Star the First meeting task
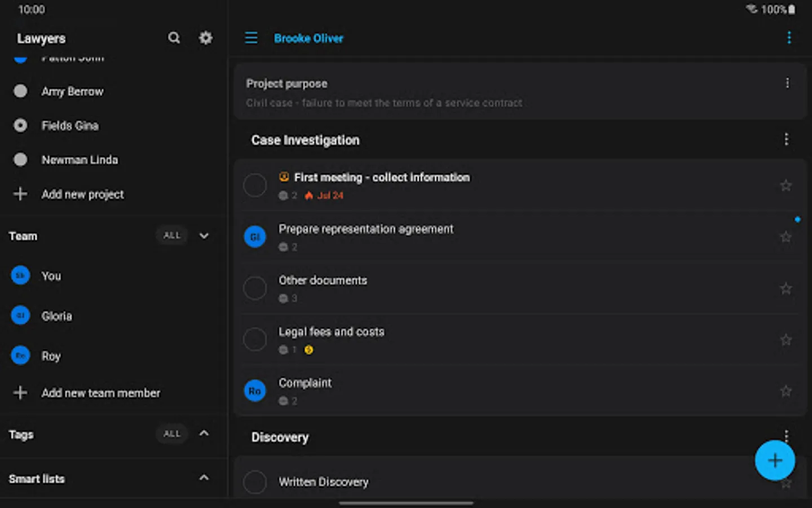 coord(785,185)
